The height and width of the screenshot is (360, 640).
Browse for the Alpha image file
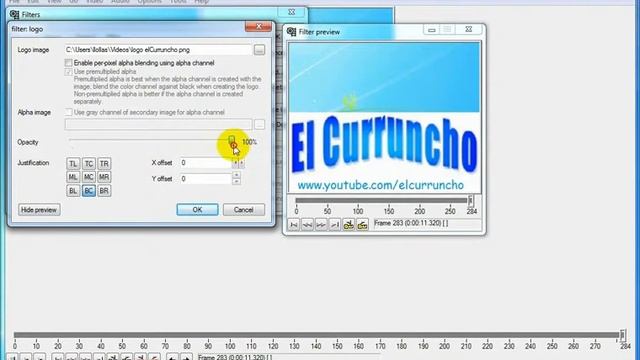[259, 124]
